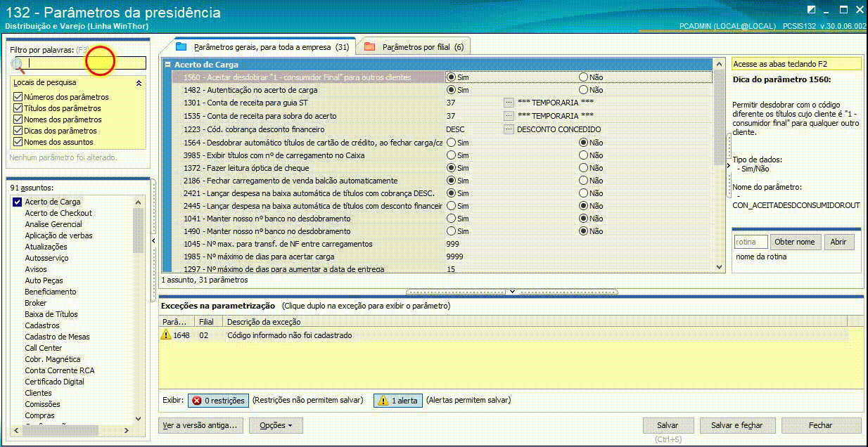The width and height of the screenshot is (868, 447).
Task: Select Baixa de Títulos subject
Action: click(51, 314)
